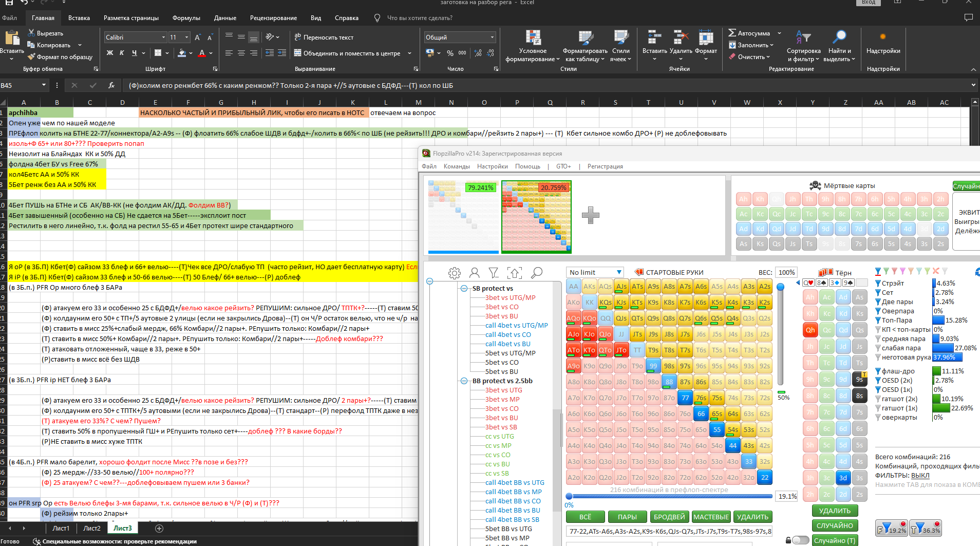Open Объединить и поместить в центре dropdown arrow

(x=409, y=53)
